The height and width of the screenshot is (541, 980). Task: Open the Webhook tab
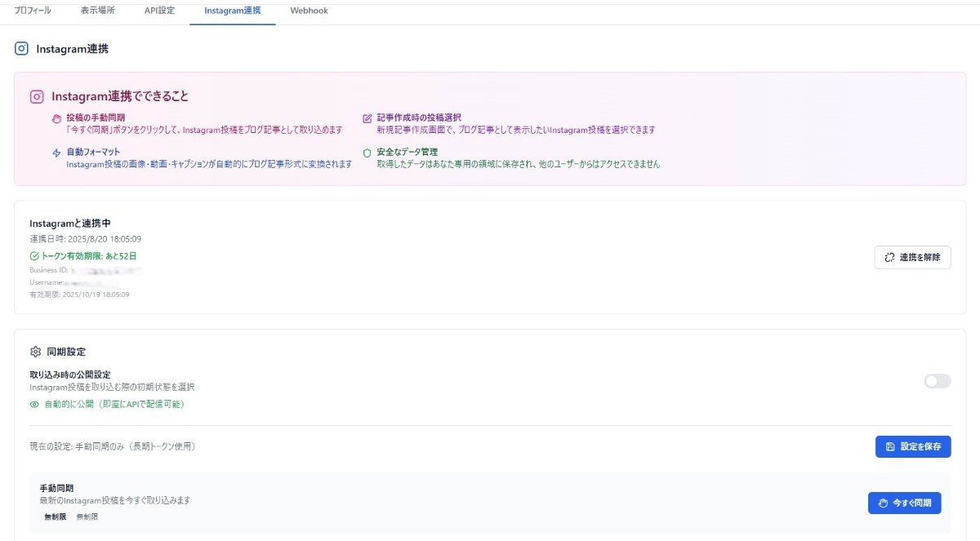pyautogui.click(x=309, y=11)
